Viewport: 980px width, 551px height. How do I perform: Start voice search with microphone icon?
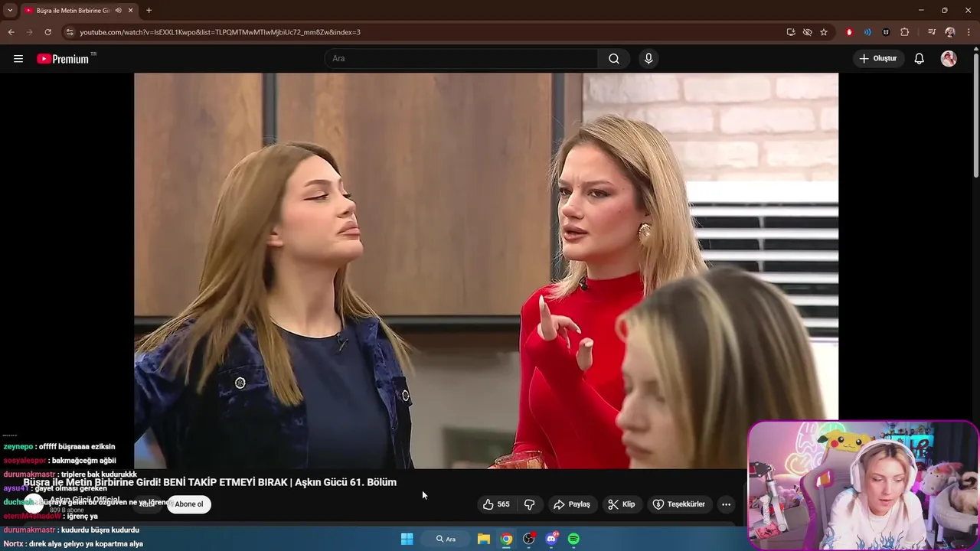coord(648,59)
